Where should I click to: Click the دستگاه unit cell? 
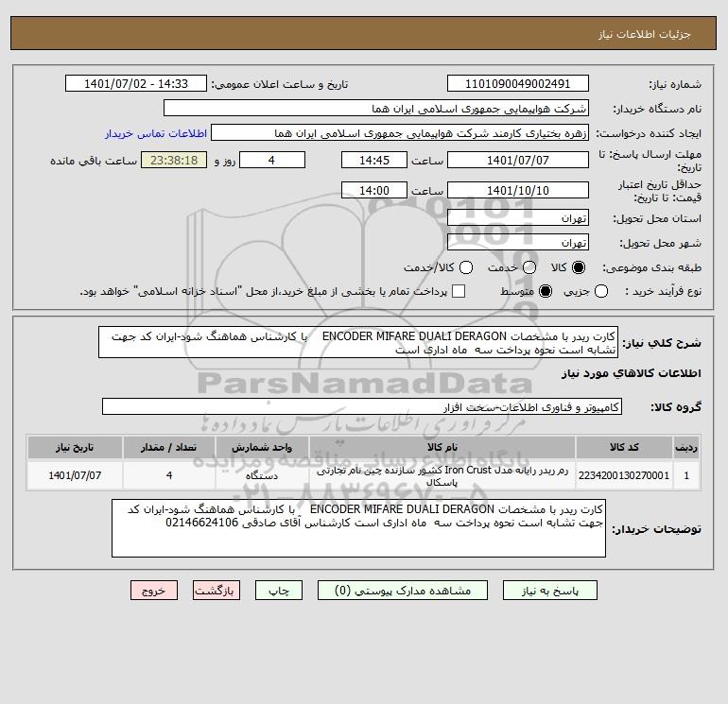(x=262, y=475)
